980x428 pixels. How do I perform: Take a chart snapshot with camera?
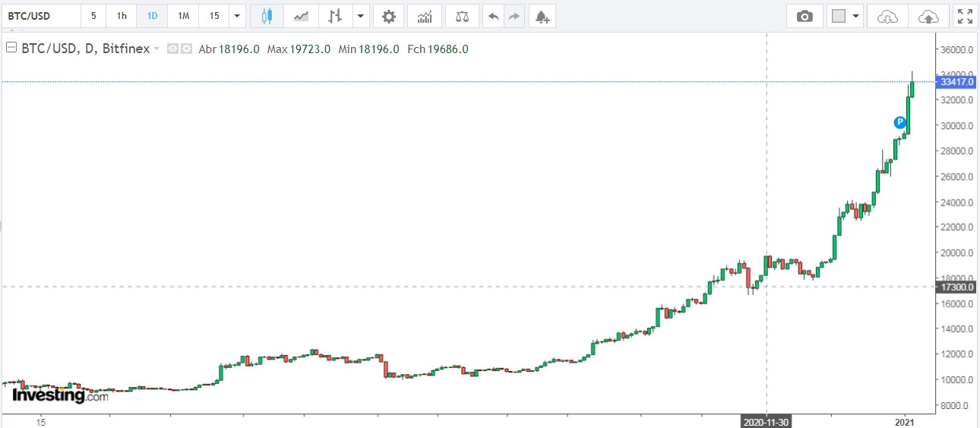(805, 16)
